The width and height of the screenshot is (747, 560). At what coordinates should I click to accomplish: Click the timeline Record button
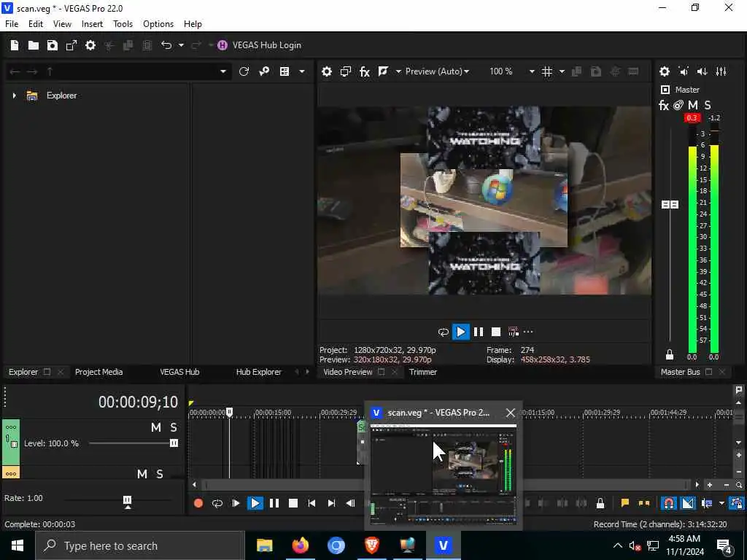tap(198, 503)
